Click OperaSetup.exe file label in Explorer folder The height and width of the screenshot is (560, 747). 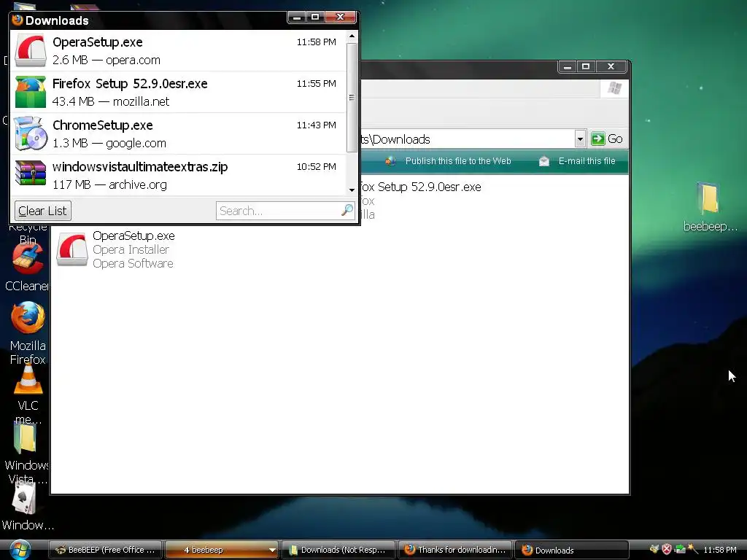click(x=134, y=236)
